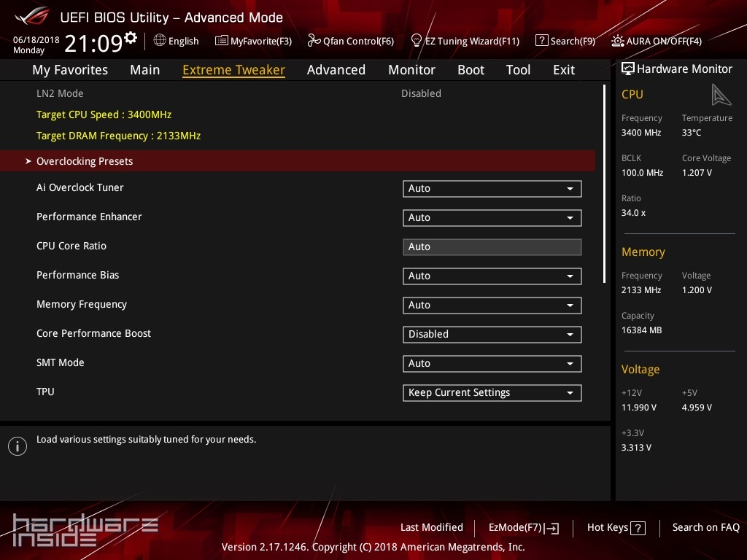Open the Performance Bias dropdown
Image resolution: width=747 pixels, height=560 pixels.
[492, 276]
